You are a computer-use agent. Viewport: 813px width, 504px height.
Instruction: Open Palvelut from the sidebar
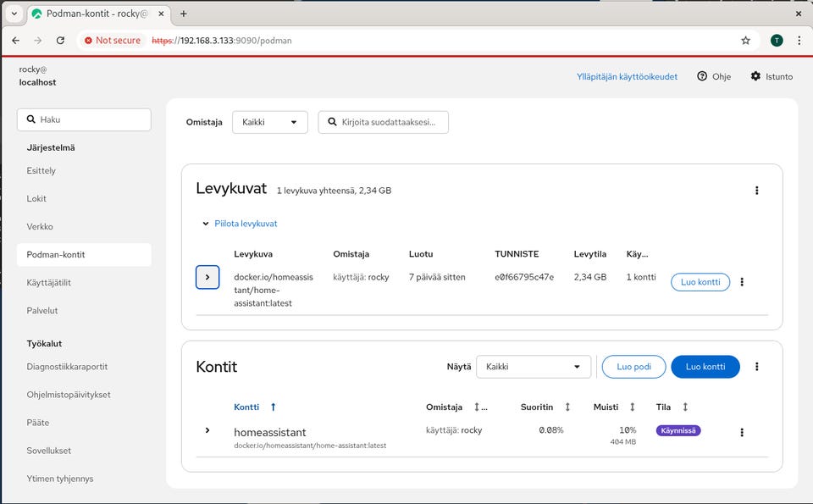coord(42,311)
